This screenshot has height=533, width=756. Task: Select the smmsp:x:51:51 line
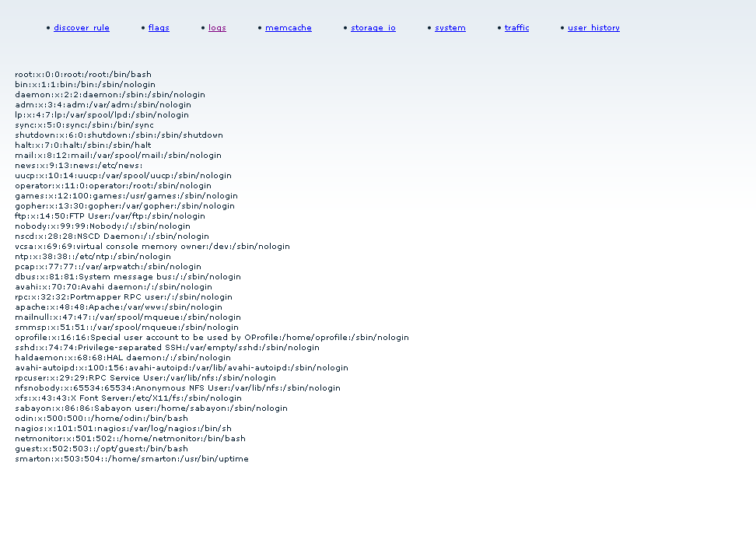click(x=127, y=328)
